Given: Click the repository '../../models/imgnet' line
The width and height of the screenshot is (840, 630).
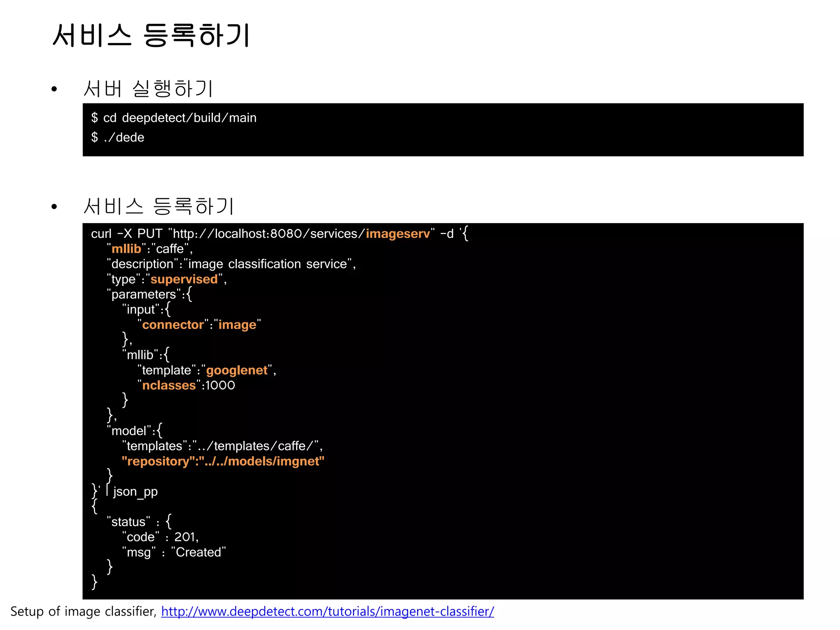Looking at the screenshot, I should coord(223,461).
